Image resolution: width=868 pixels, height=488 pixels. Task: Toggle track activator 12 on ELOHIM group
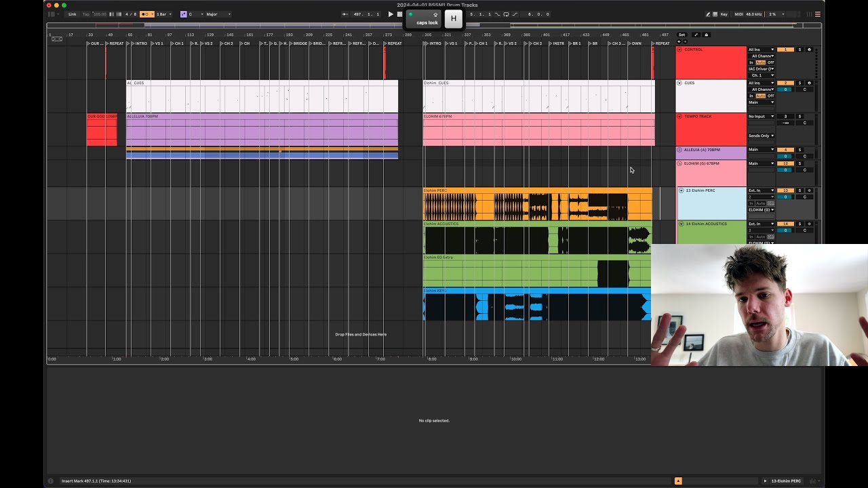pyautogui.click(x=785, y=163)
